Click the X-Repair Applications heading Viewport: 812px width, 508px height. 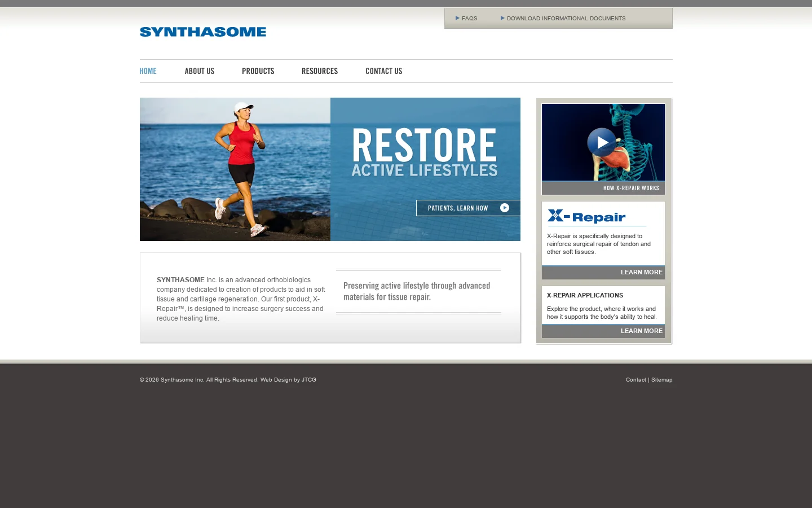(x=585, y=295)
